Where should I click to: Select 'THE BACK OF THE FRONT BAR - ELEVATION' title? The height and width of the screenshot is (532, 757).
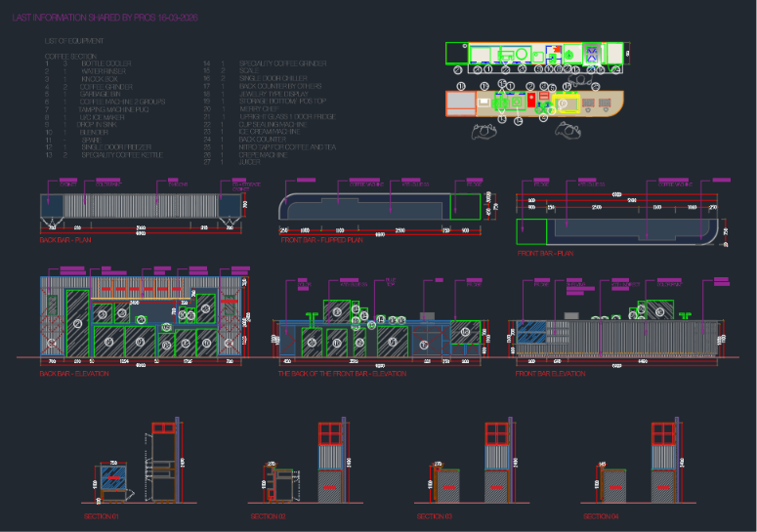click(342, 373)
